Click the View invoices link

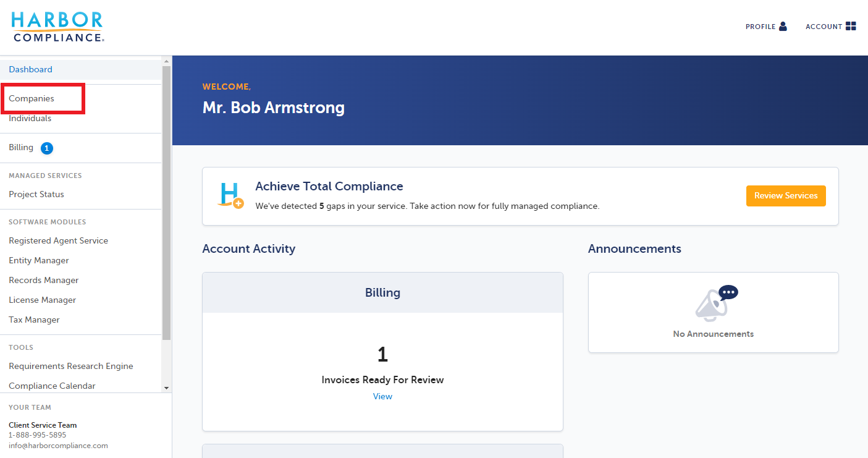382,396
